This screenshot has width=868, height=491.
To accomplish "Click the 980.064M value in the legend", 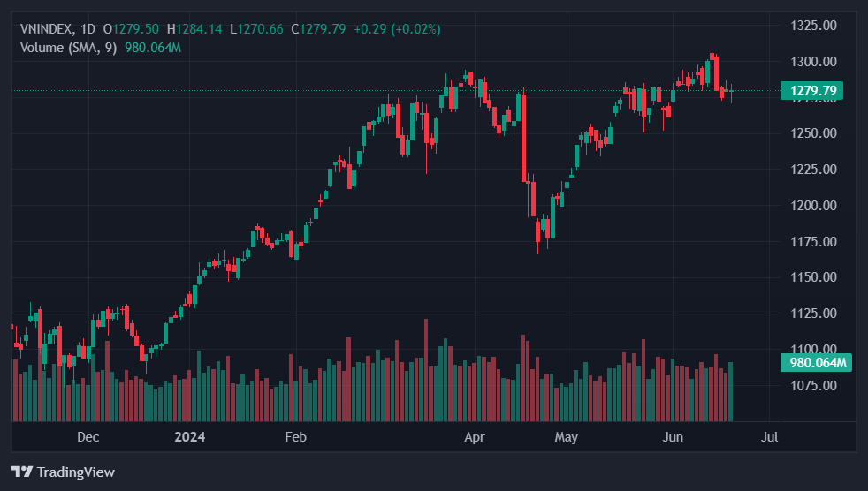I will tap(153, 47).
